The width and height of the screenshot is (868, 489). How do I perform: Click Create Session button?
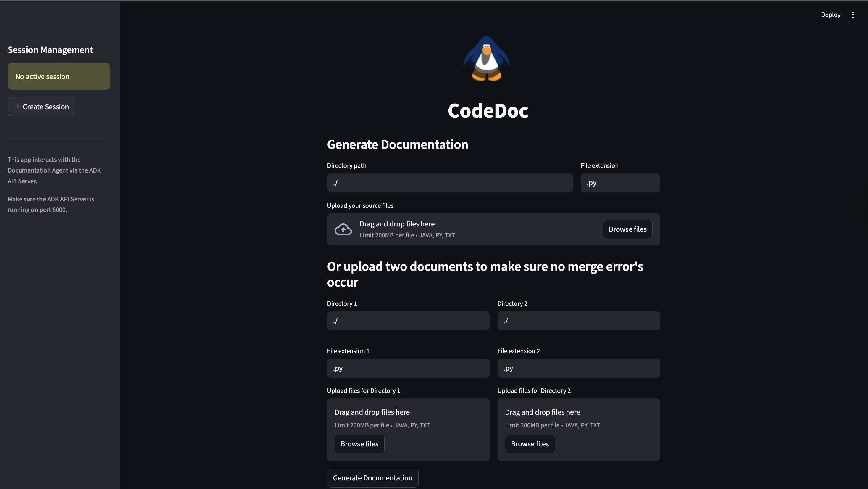[41, 107]
